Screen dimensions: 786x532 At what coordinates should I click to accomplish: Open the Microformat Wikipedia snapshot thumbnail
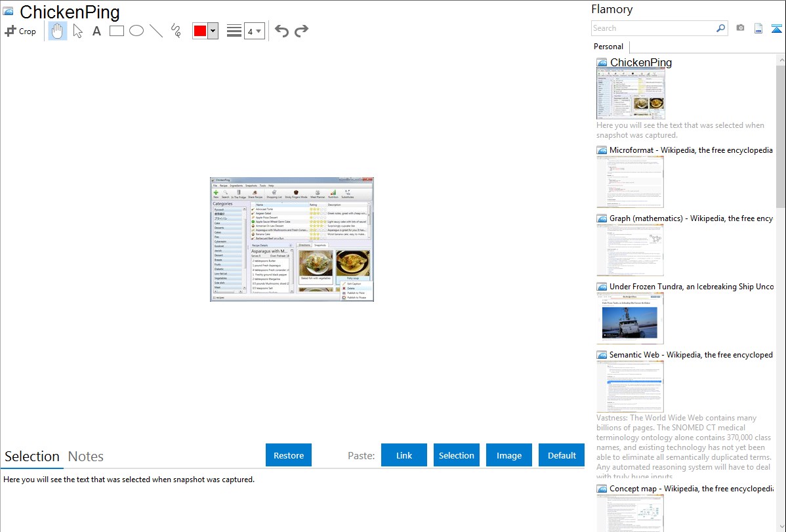click(630, 182)
